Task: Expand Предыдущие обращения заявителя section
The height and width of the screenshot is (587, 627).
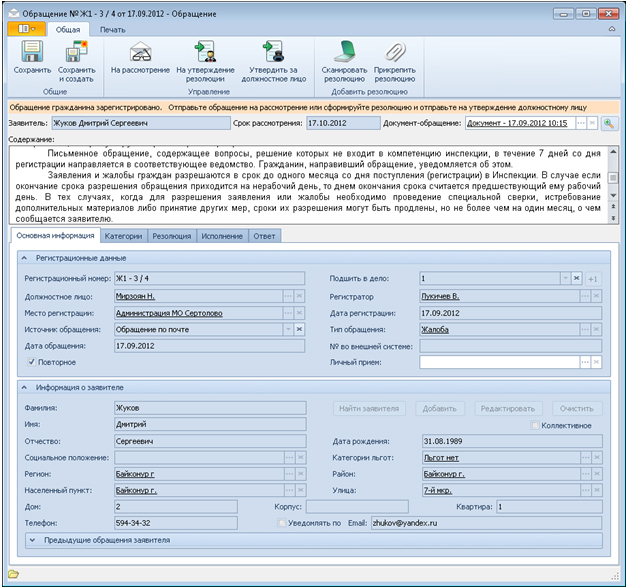Action: click(x=32, y=540)
